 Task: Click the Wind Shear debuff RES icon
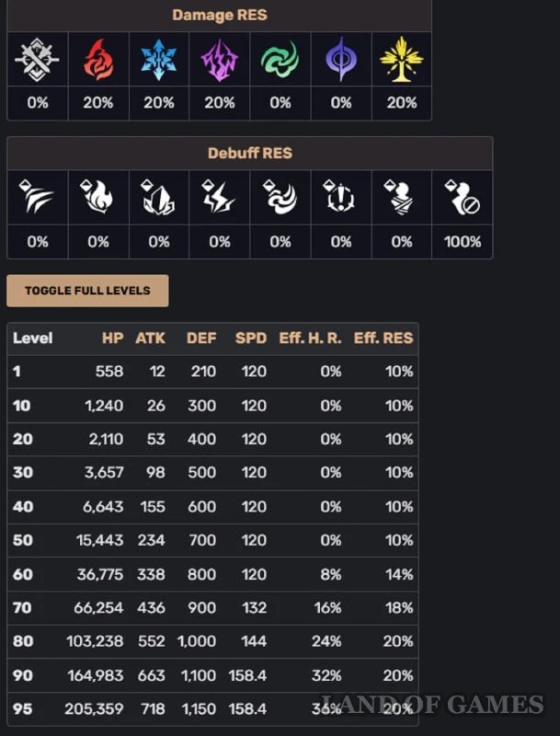[280, 197]
